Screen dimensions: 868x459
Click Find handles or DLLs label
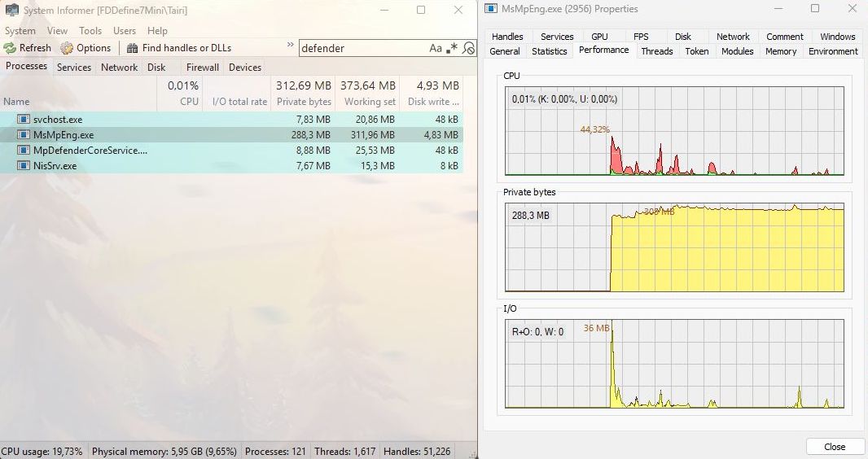click(186, 48)
